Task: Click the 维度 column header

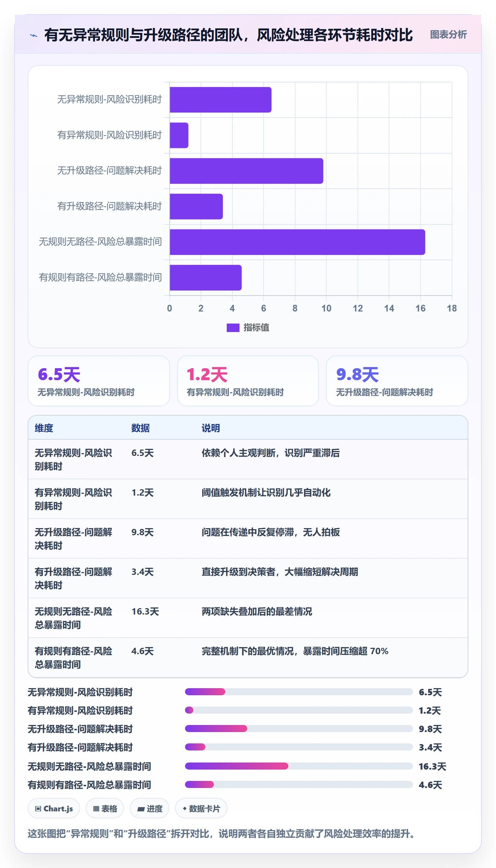Action: pyautogui.click(x=44, y=428)
